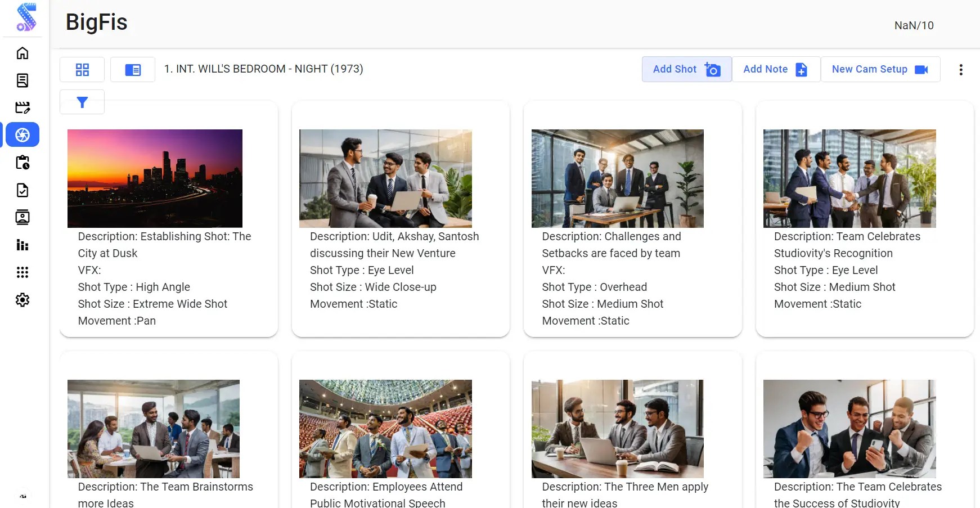Open the cast contacts sidebar icon

coord(23,217)
